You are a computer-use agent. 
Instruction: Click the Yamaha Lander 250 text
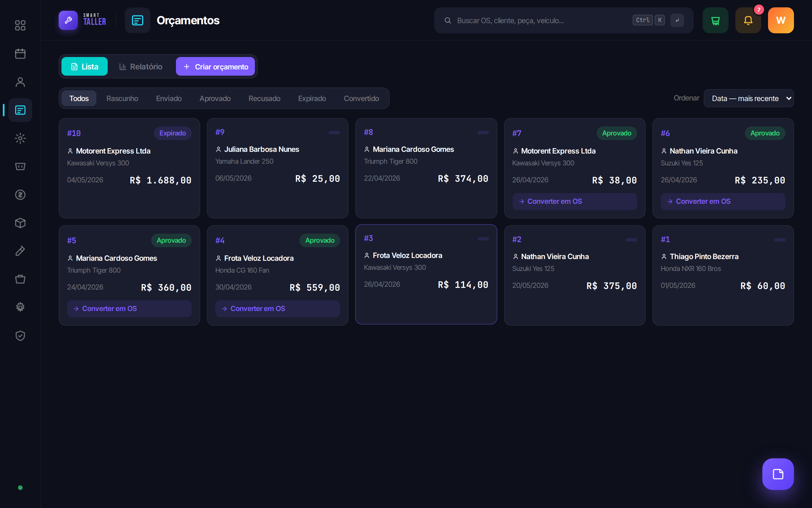(244, 161)
